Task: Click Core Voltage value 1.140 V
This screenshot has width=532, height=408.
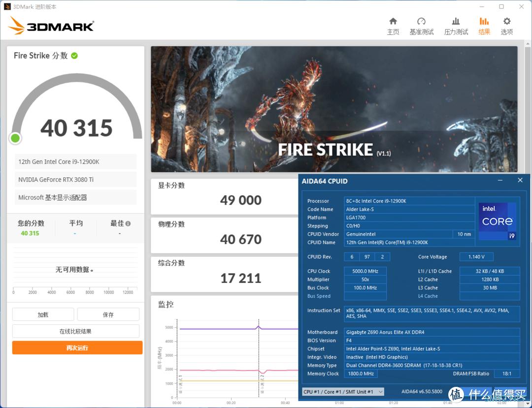Action: pyautogui.click(x=476, y=257)
